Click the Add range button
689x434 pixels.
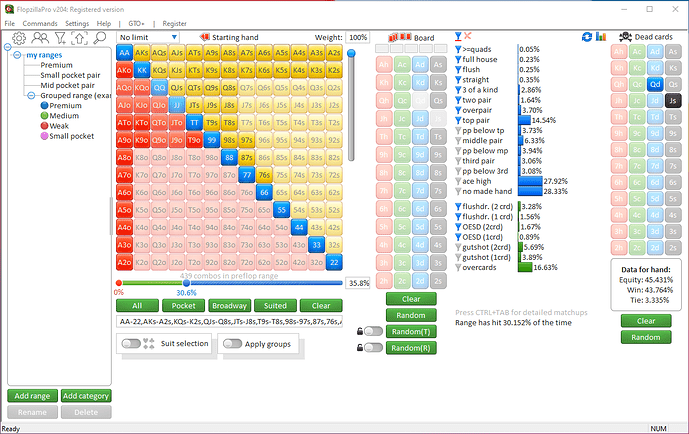(x=32, y=396)
